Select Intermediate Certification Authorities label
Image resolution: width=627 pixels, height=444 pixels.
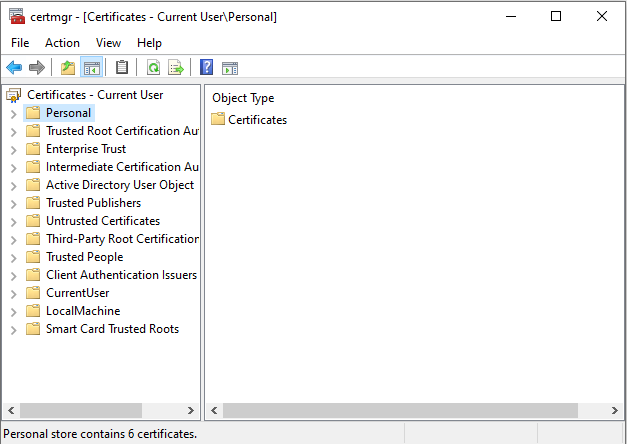[x=122, y=167]
